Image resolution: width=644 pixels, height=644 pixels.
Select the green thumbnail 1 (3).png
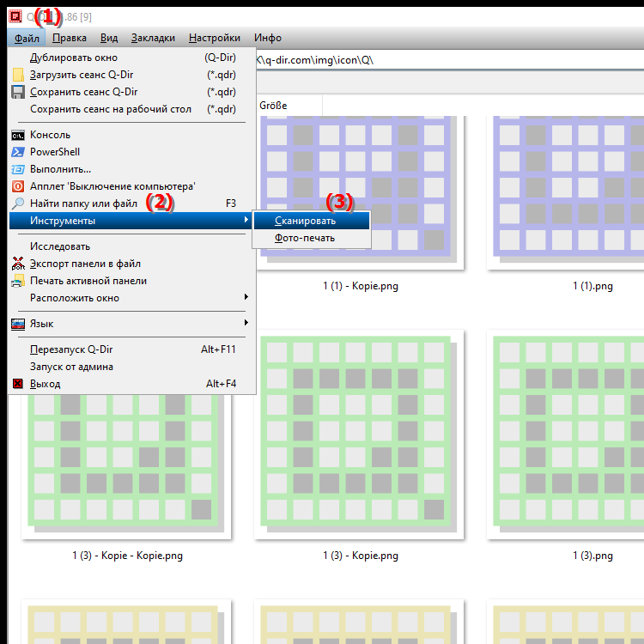[x=565, y=434]
